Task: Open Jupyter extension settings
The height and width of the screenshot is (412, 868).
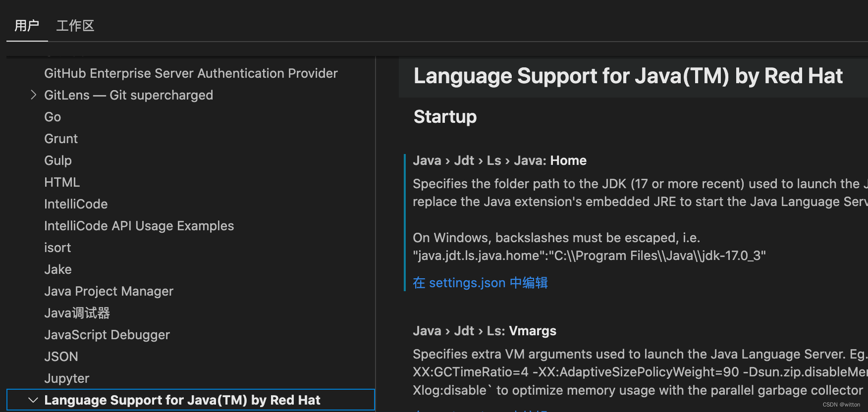Action: [x=67, y=378]
